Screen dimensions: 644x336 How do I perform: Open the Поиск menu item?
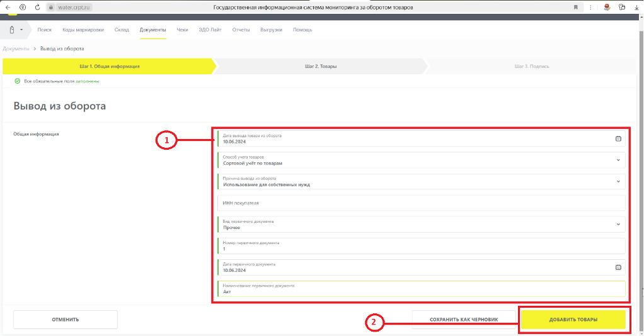pos(44,30)
